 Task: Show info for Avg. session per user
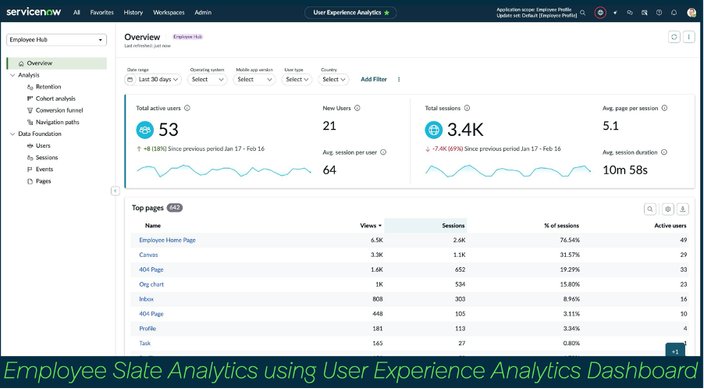[383, 152]
